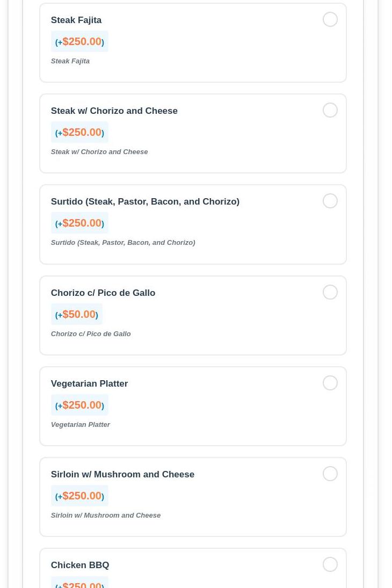This screenshot has width=392, height=588.
Task: Click the +$50.00 price badge
Action: (77, 315)
